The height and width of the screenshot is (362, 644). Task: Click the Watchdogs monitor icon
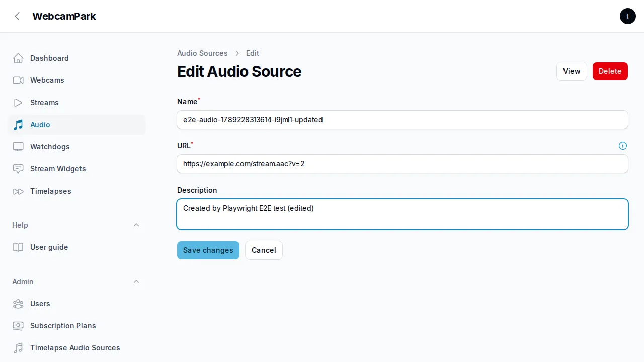(18, 147)
